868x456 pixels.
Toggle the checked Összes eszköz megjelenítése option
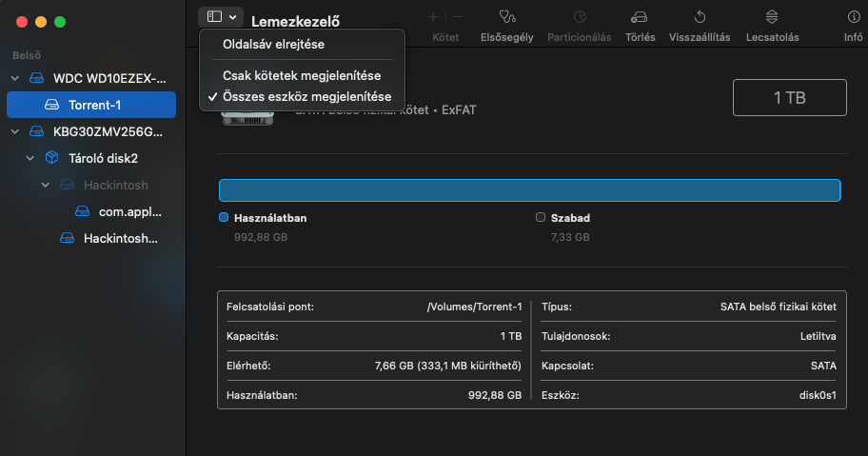tap(306, 96)
